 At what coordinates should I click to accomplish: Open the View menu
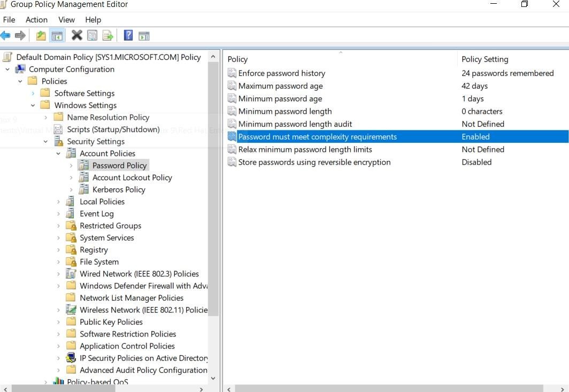(66, 20)
